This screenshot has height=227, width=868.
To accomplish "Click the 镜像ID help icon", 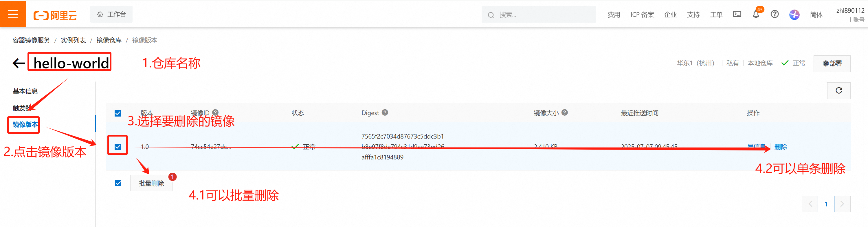I will [x=215, y=112].
